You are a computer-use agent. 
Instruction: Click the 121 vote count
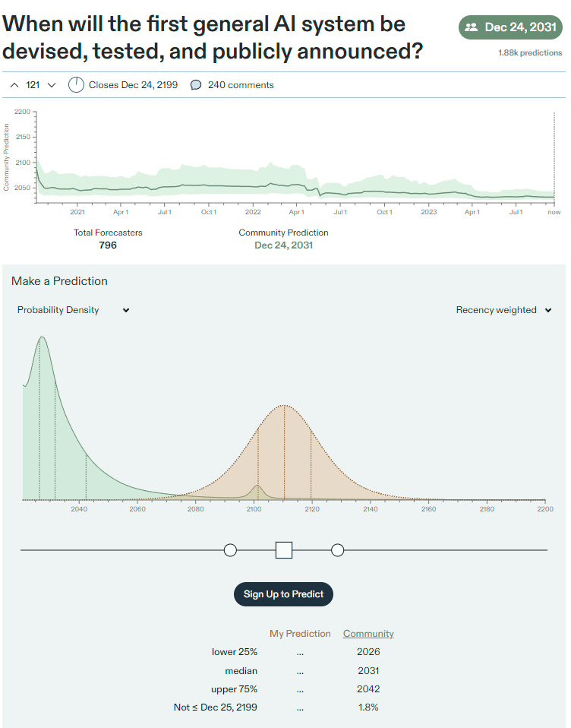[x=33, y=85]
